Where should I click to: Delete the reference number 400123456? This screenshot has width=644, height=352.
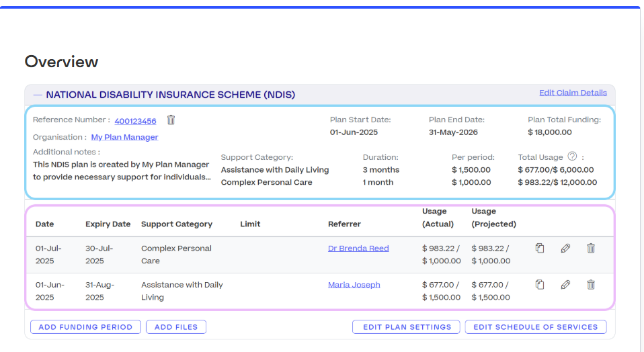[x=171, y=120]
